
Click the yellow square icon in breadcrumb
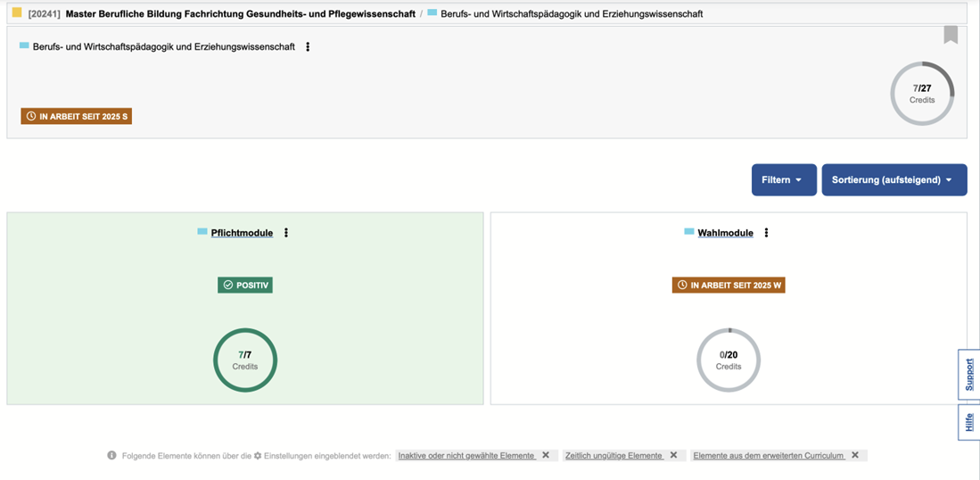point(17,13)
